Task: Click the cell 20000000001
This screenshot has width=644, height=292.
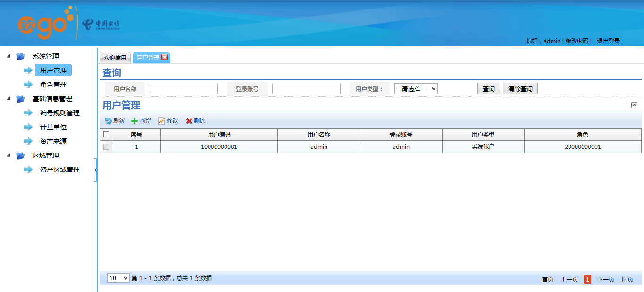Action: (x=583, y=147)
